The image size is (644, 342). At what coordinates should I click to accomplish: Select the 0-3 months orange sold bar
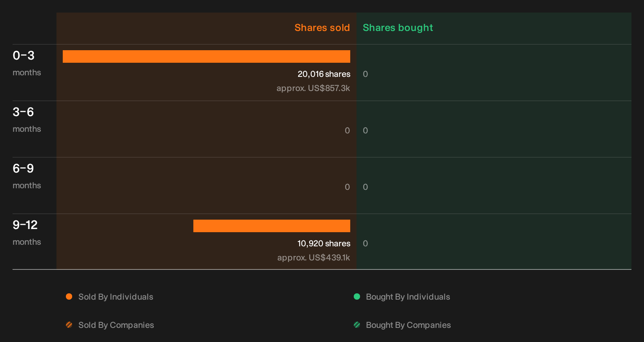pos(206,56)
